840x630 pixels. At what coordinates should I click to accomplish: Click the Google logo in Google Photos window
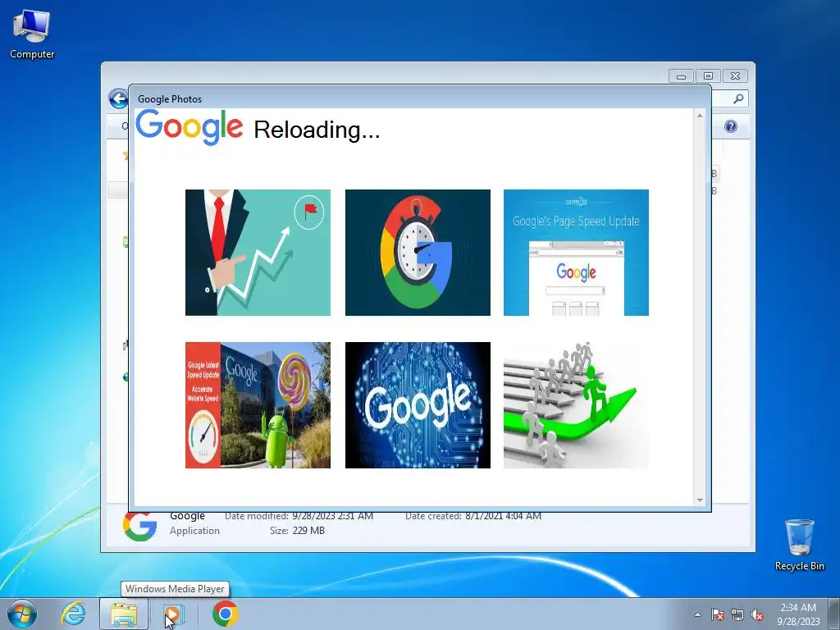(189, 127)
